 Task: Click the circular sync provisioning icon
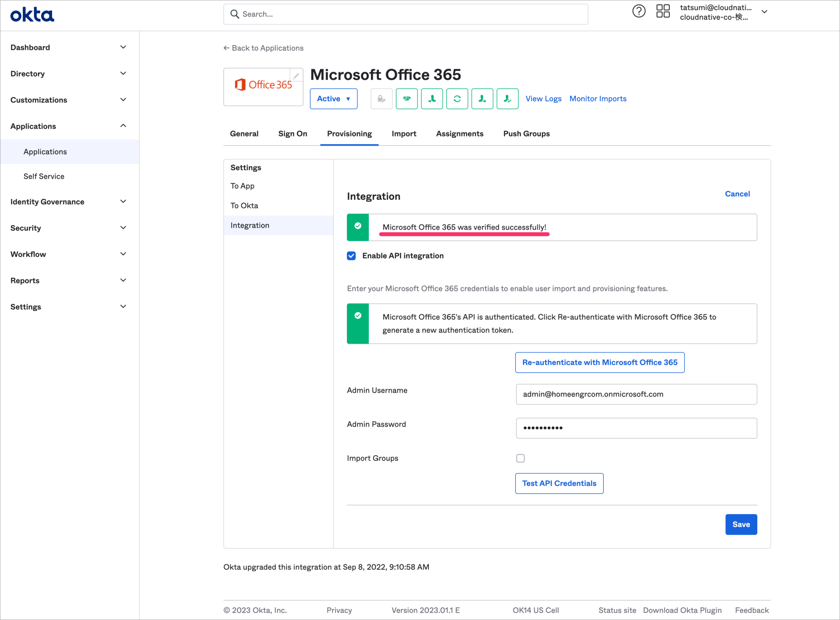[x=457, y=99]
